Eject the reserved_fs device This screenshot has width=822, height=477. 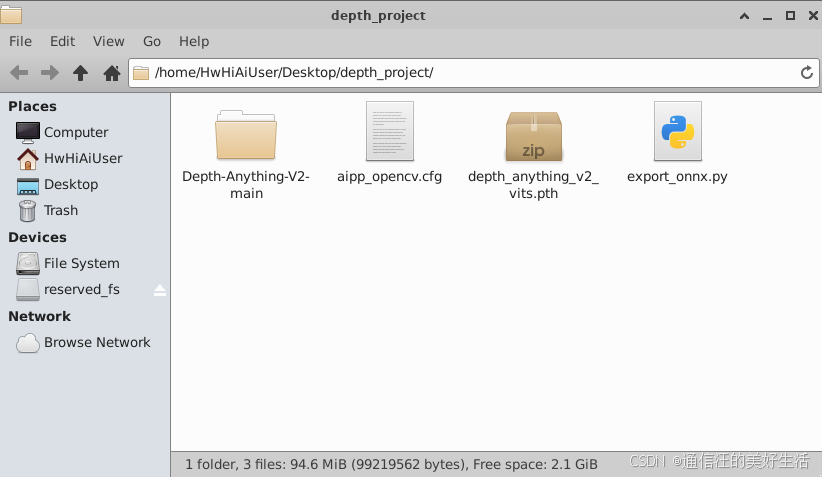160,290
